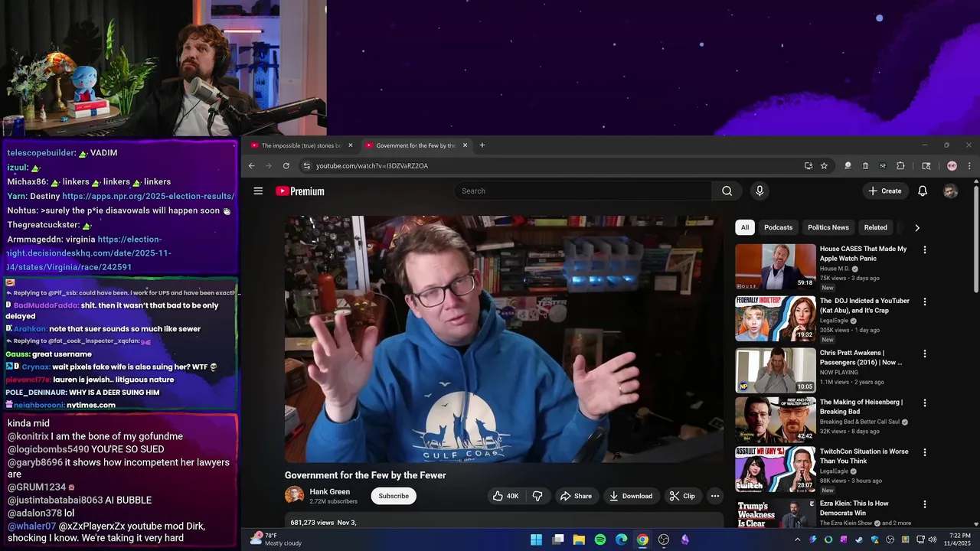Click the Create button

pos(885,191)
